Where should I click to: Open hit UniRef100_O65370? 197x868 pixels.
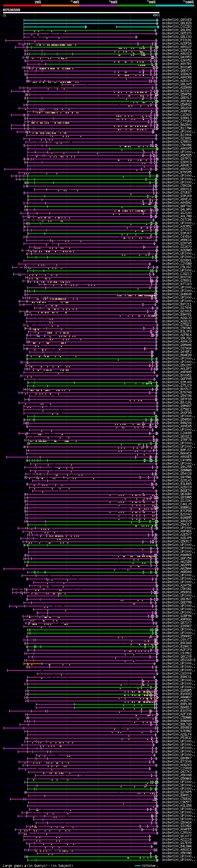tap(177, 33)
